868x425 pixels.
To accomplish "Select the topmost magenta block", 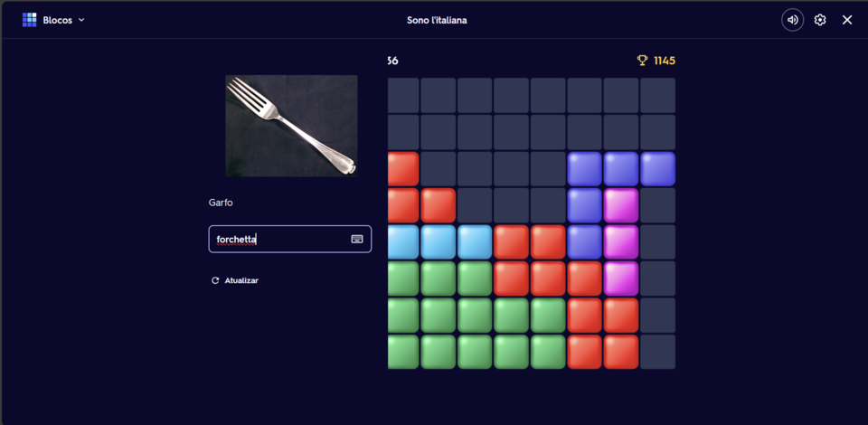I will point(621,205).
